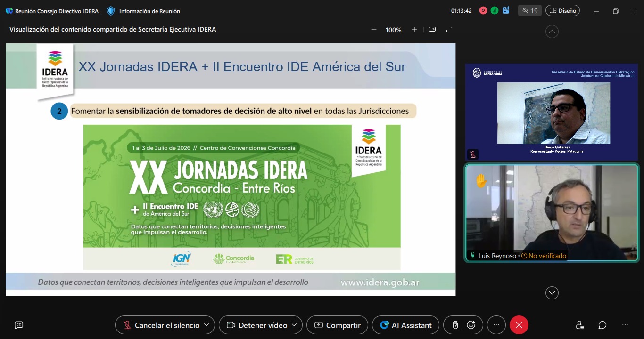Expand video options arrow beside Detener vídeo
The width and height of the screenshot is (644, 339).
(x=294, y=325)
